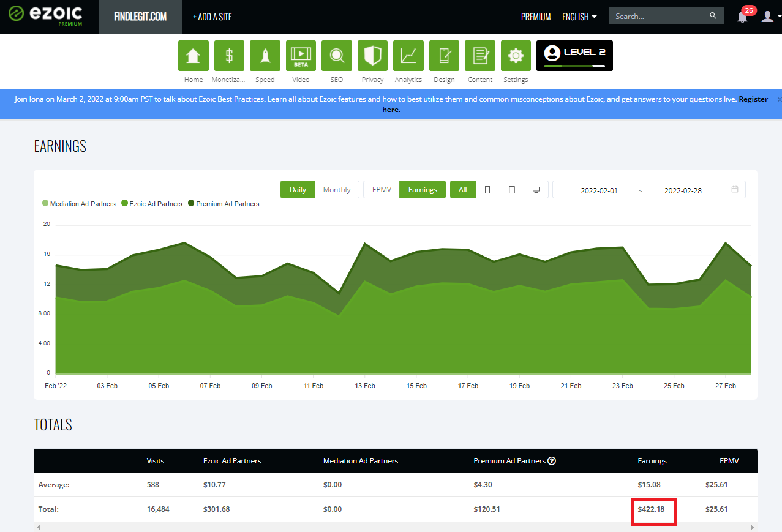Screen dimensions: 782x532
Task: Click the 13 Feb axis label
Action: tap(365, 386)
